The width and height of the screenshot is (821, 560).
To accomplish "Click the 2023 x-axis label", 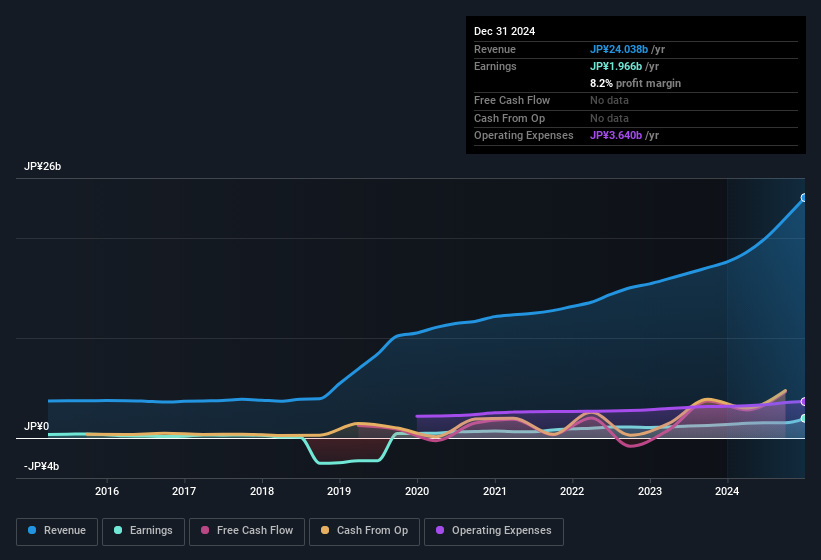I will coord(650,491).
